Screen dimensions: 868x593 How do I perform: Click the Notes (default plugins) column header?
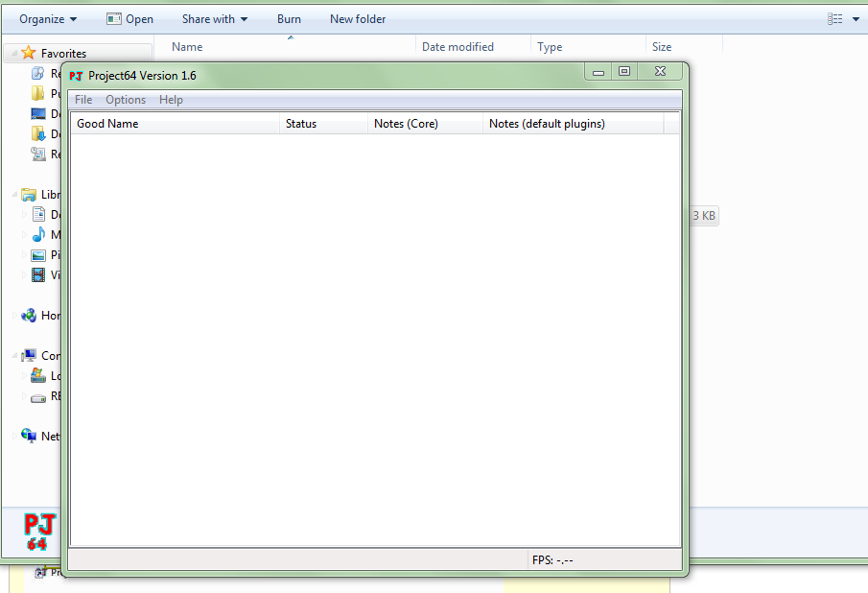573,124
